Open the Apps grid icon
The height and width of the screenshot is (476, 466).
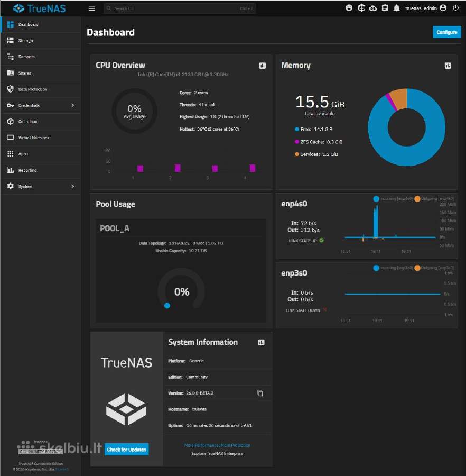(11, 154)
